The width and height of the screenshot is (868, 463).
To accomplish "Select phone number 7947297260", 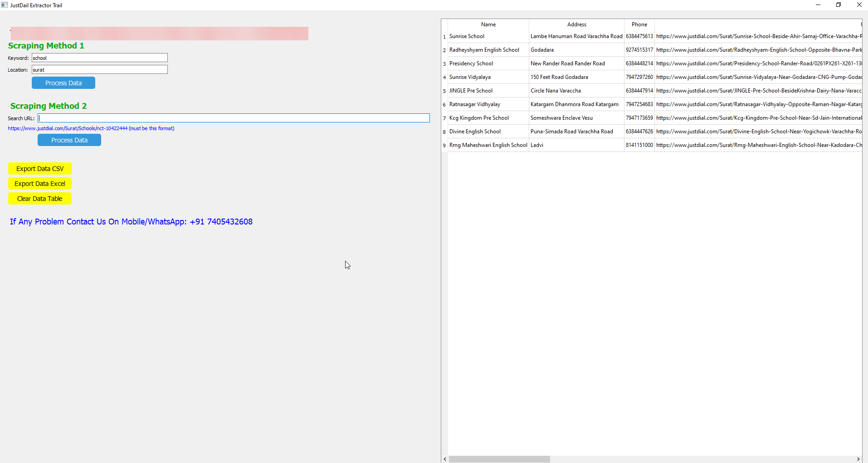I will tap(639, 77).
